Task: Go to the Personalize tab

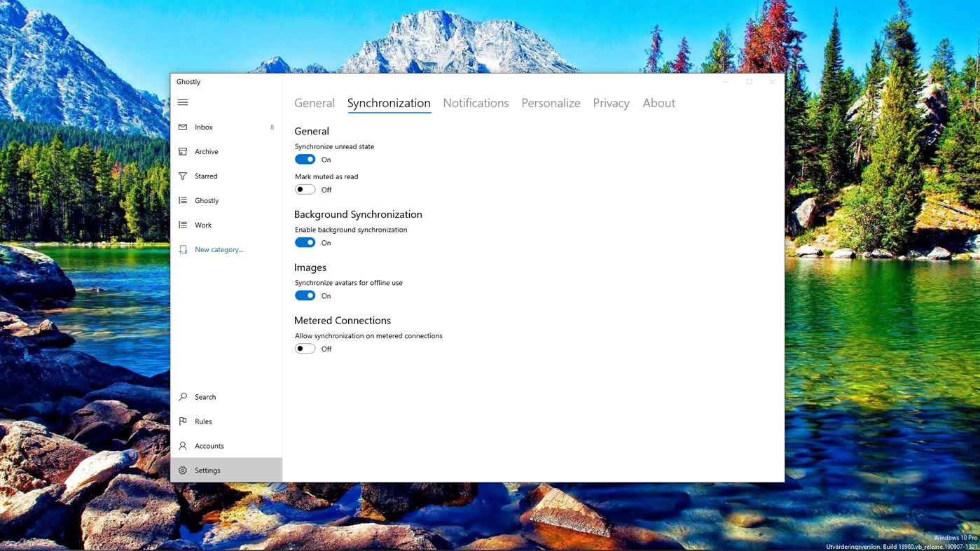Action: pos(551,103)
